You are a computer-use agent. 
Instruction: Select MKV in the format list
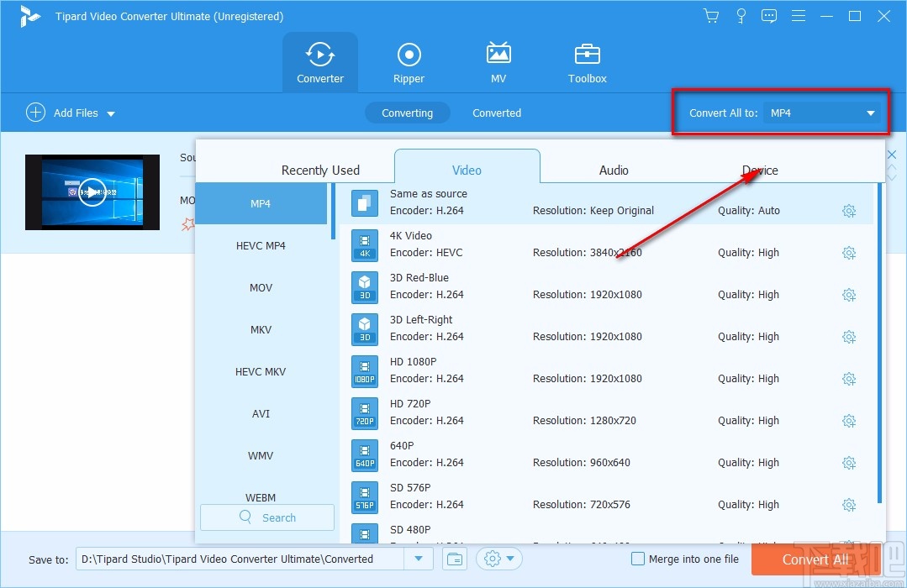261,329
